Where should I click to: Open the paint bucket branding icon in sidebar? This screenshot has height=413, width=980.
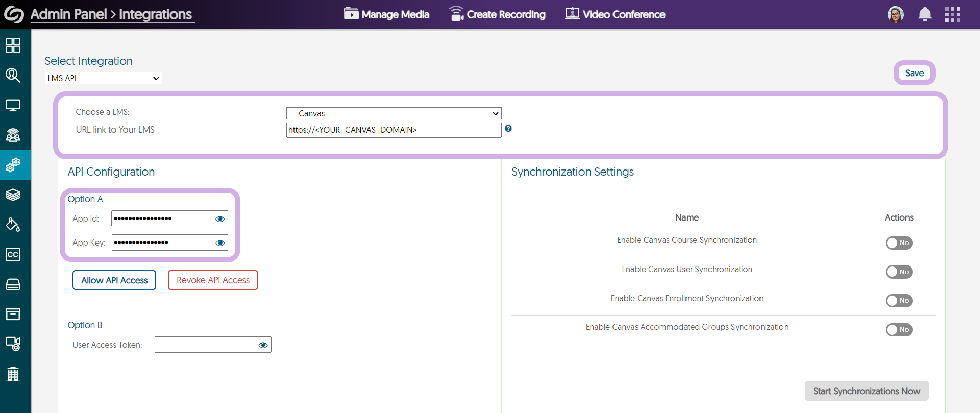[13, 225]
